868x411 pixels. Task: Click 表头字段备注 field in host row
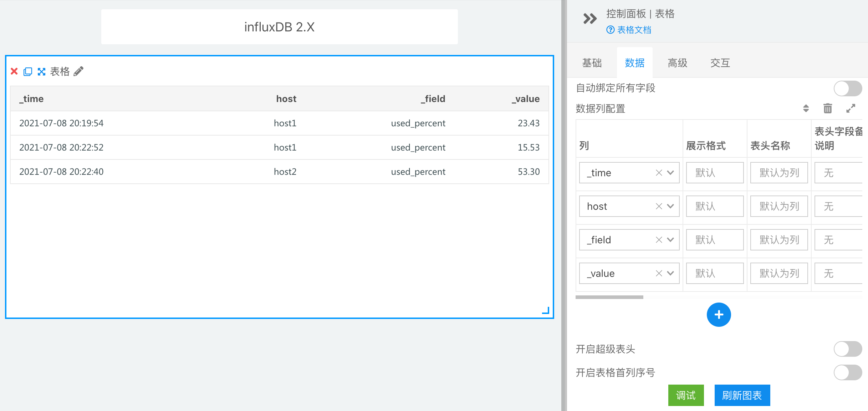coord(838,206)
